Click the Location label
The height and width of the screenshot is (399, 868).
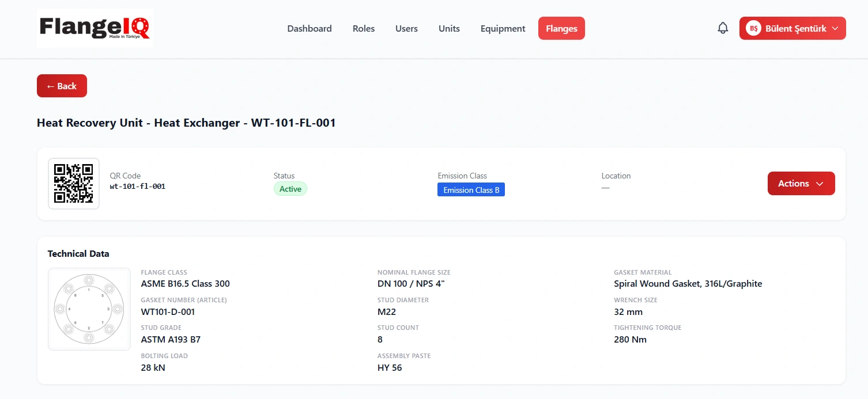616,176
